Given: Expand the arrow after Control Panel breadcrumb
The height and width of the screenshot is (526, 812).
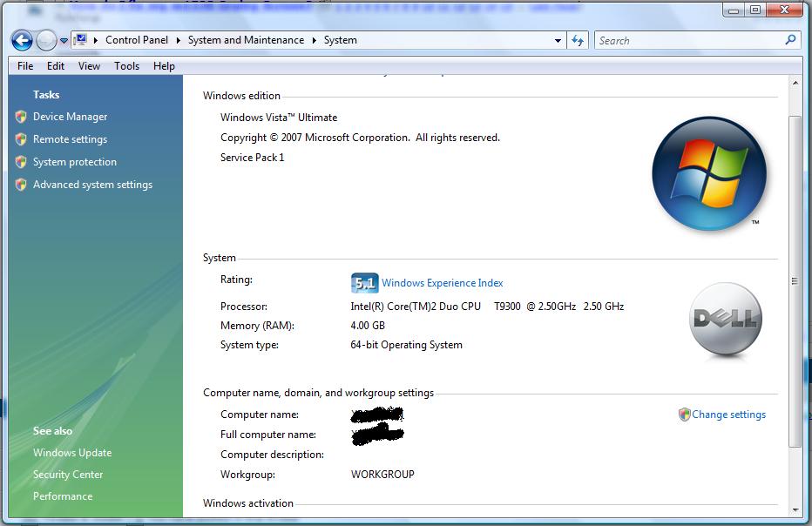Looking at the screenshot, I should tap(178, 40).
